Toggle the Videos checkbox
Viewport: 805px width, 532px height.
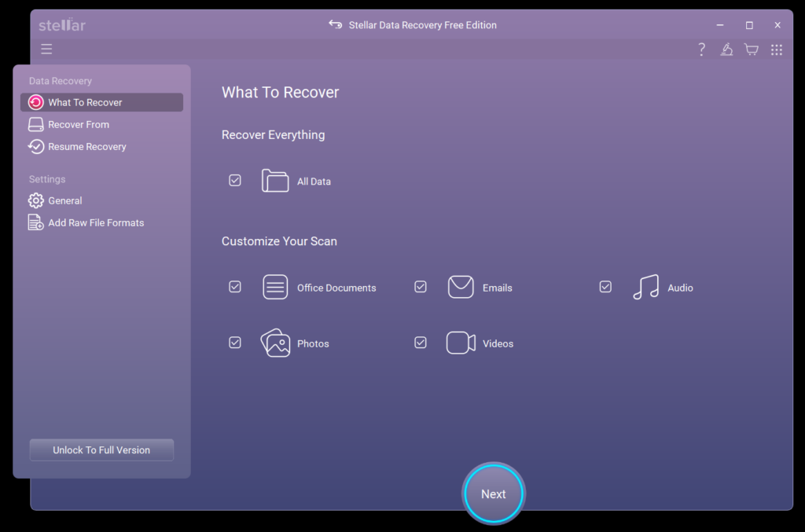pyautogui.click(x=421, y=343)
